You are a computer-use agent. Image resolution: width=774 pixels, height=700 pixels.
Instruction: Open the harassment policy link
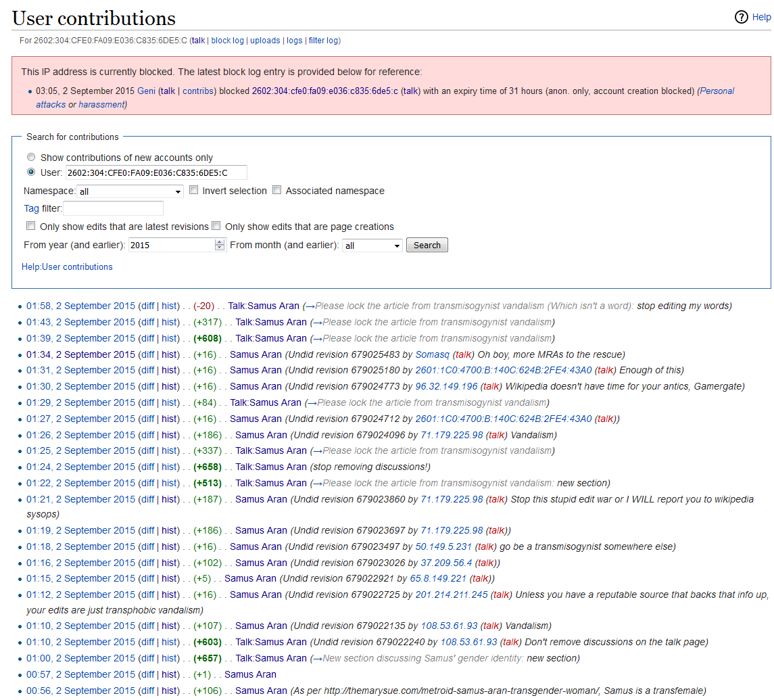pos(101,104)
